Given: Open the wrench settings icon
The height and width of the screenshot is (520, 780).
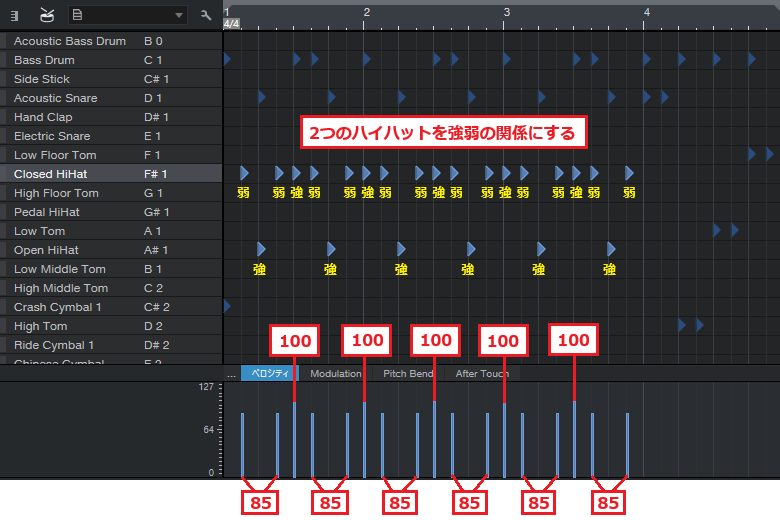Looking at the screenshot, I should click(205, 15).
